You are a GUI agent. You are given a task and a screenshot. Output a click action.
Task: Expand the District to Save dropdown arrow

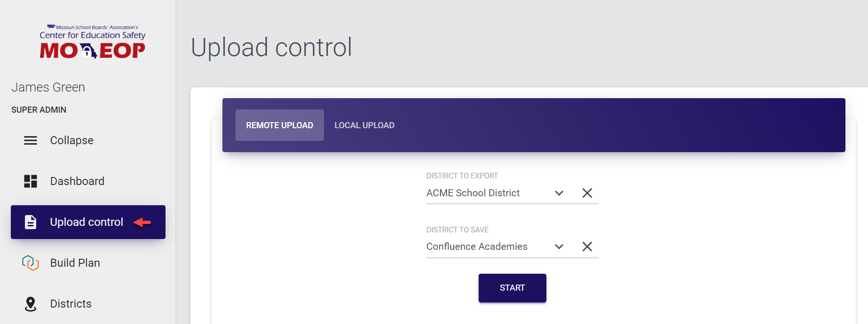tap(559, 247)
